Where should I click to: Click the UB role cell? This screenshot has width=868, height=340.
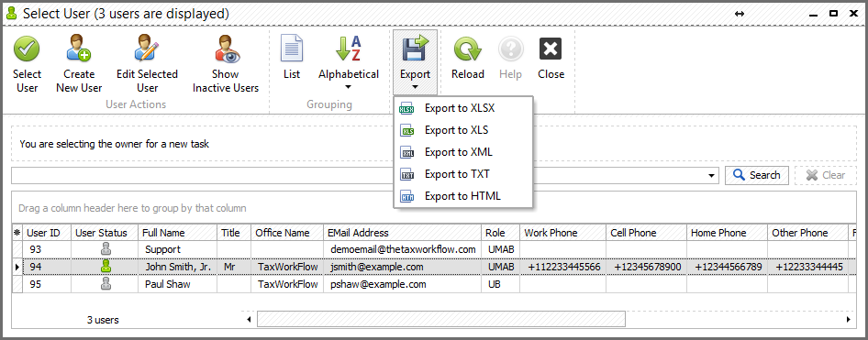tap(500, 284)
